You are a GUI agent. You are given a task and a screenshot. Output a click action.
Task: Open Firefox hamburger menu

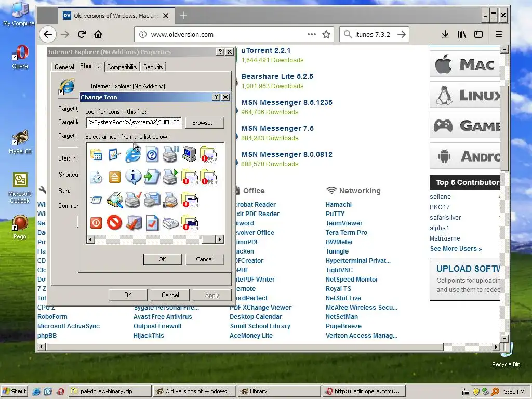click(x=498, y=34)
